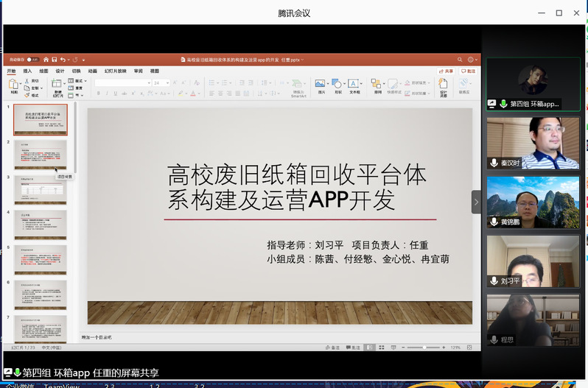Open the font size dropdown showing 24
The height and width of the screenshot is (388, 588).
161,83
